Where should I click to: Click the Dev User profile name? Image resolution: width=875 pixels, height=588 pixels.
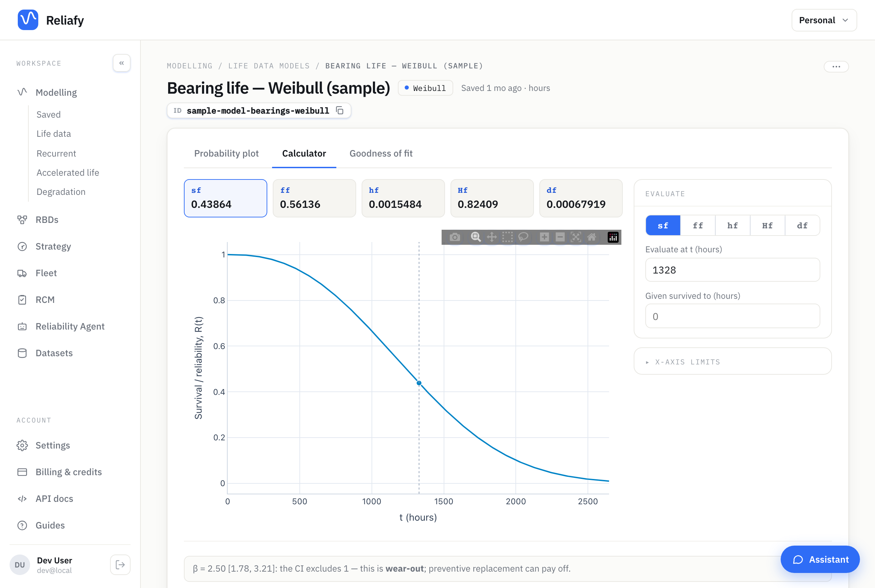tap(54, 560)
